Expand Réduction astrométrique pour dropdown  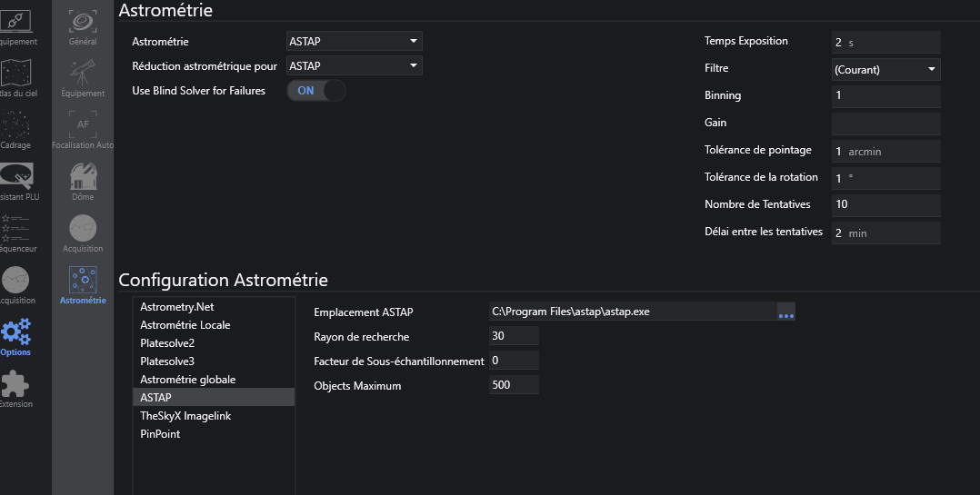coord(355,66)
